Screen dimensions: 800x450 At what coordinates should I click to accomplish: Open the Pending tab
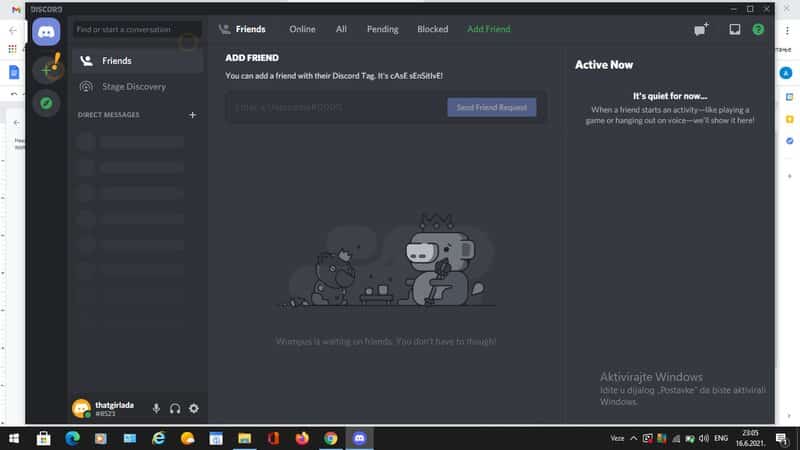click(x=383, y=29)
